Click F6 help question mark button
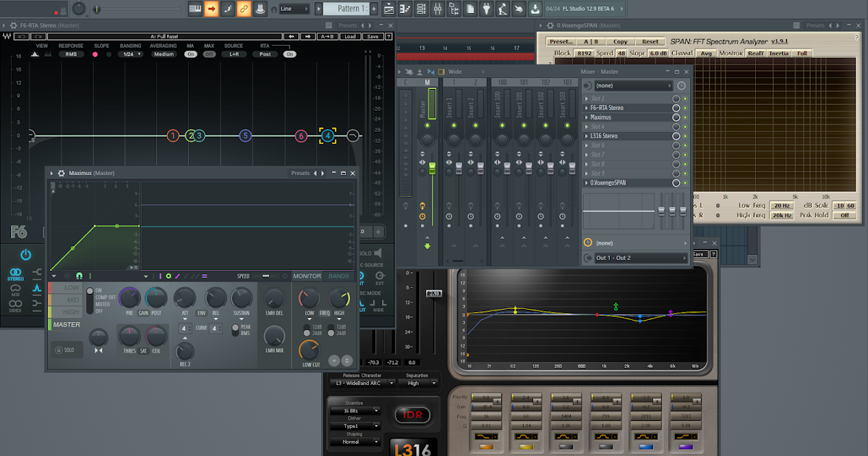Image resolution: width=868 pixels, height=456 pixels. tap(387, 36)
